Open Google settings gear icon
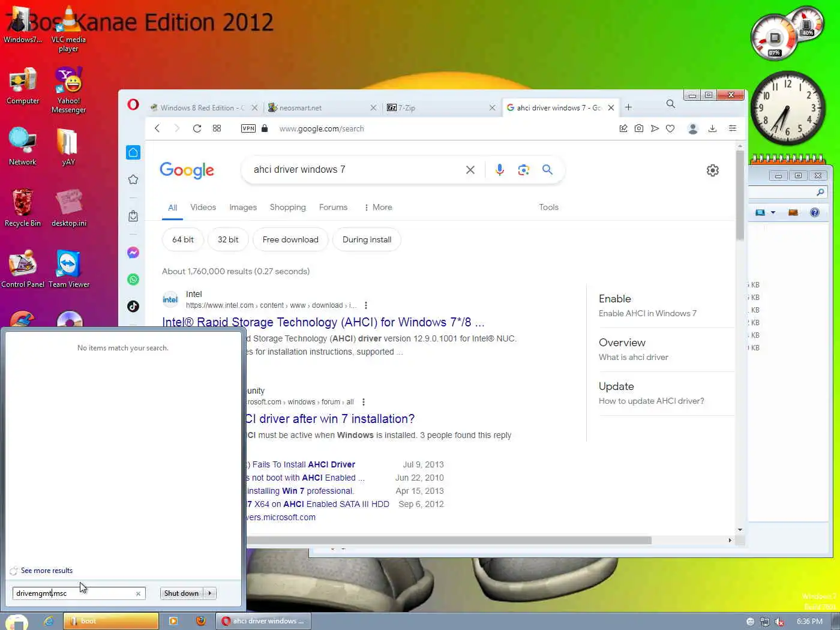 [x=713, y=170]
